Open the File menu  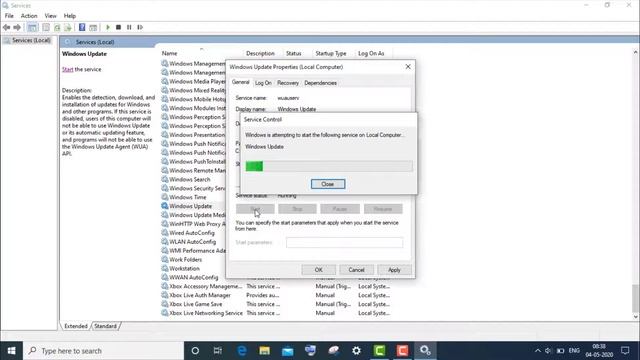[9, 16]
